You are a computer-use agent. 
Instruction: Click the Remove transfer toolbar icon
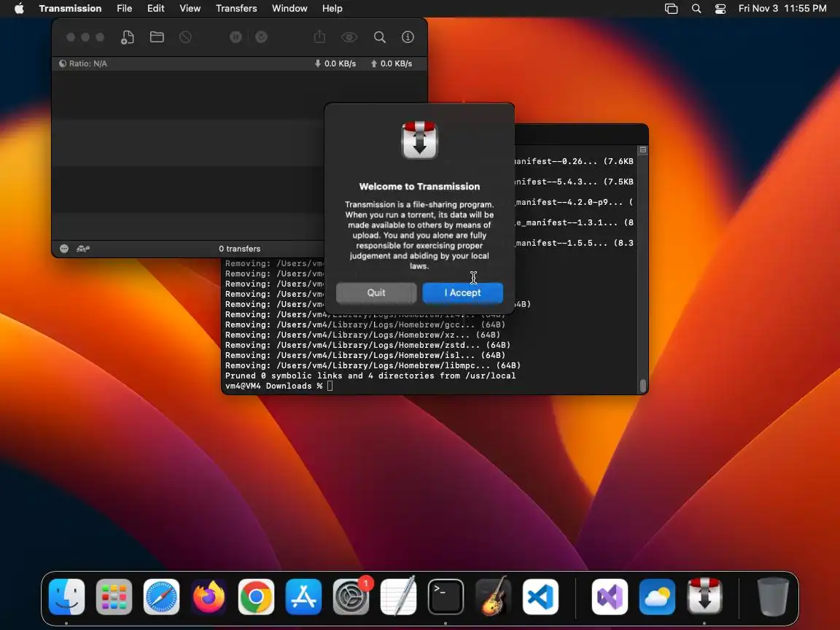pyautogui.click(x=185, y=37)
